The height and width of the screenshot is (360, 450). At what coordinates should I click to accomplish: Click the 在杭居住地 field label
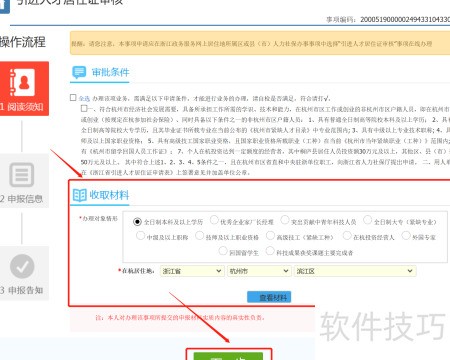(138, 271)
